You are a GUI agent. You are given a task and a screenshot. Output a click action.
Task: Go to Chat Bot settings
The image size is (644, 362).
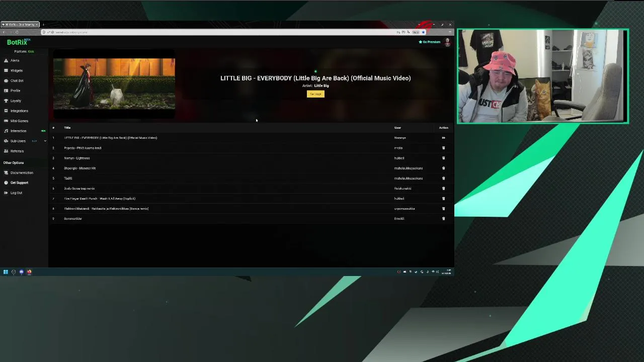(17, 80)
